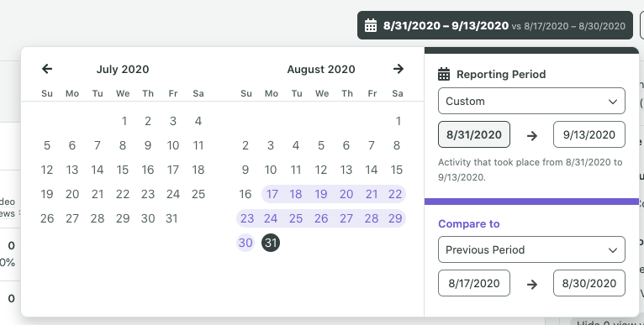Screen dimensions: 644x325
Task: Select July 26 in the calendar
Action: (47, 218)
